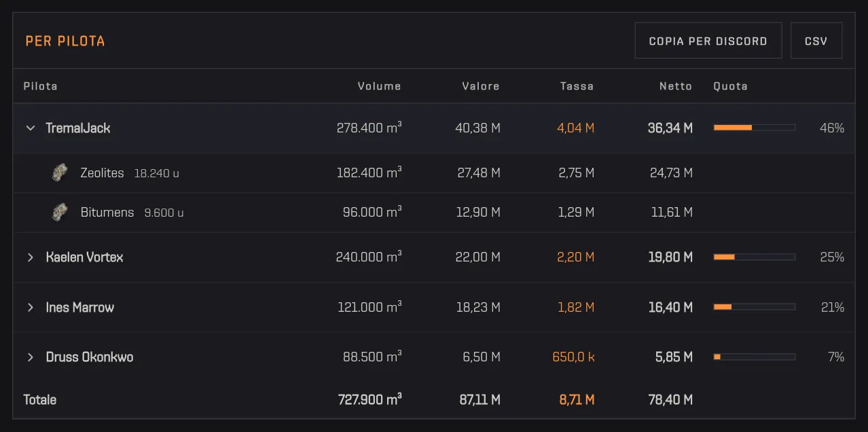868x432 pixels.
Task: Expand the Druss Okonkwo row
Action: click(31, 357)
